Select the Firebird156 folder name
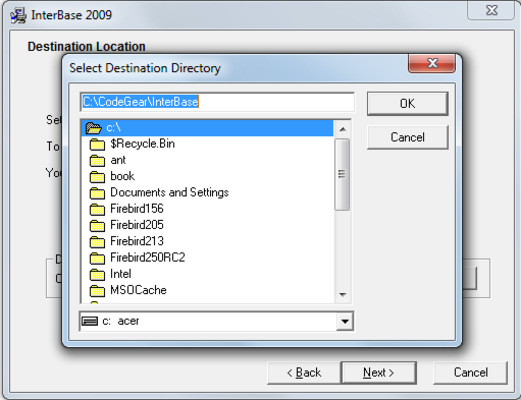Screen dimensions: 521x400 click(x=137, y=209)
